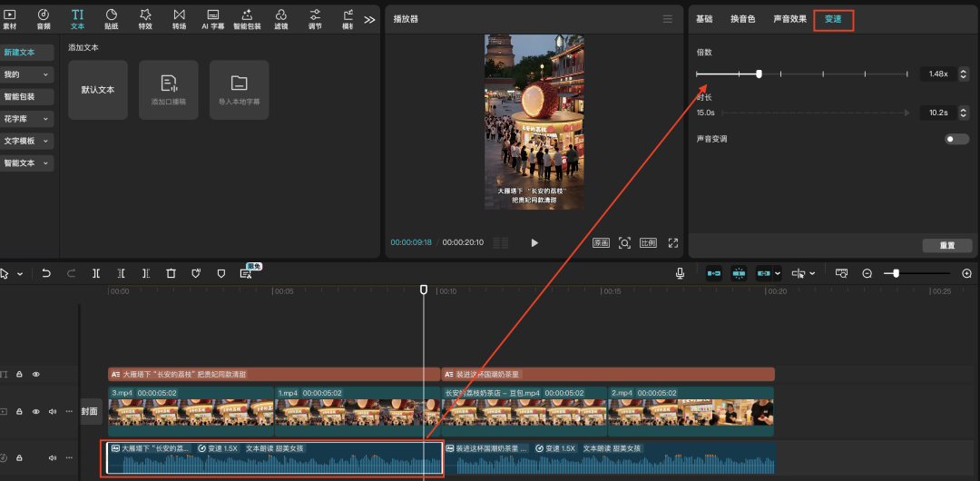Click the delete trash icon in timeline toolbar
980x481 pixels.
pos(171,273)
